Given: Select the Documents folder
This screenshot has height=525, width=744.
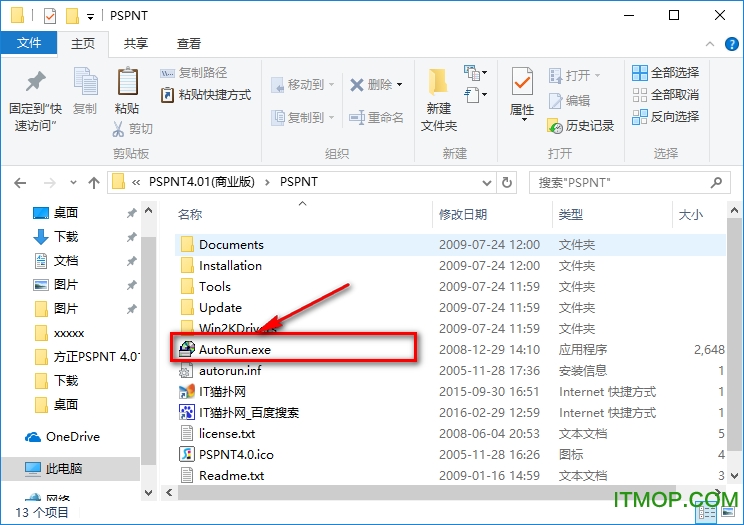Looking at the screenshot, I should pos(450,244).
